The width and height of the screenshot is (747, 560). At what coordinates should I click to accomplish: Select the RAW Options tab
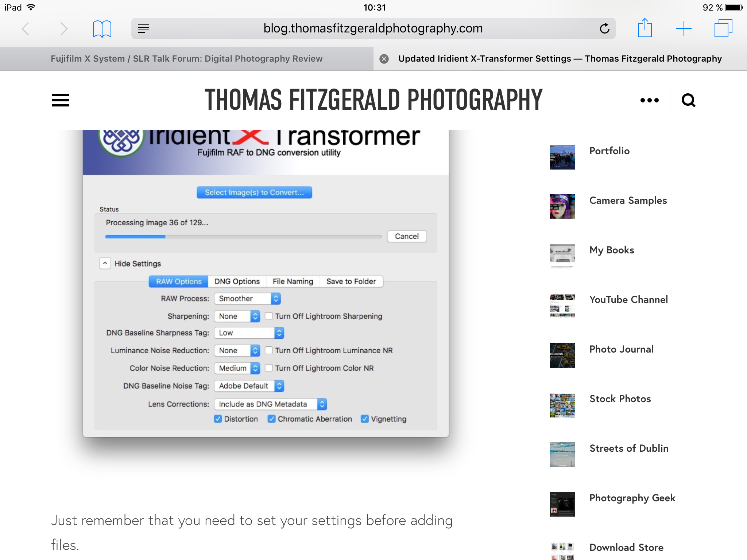179,281
